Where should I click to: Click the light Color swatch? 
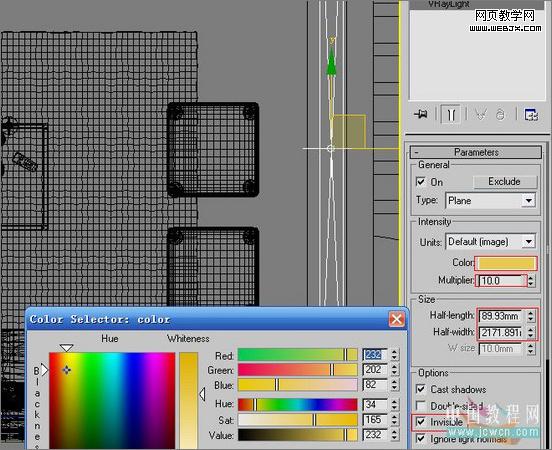coord(506,263)
